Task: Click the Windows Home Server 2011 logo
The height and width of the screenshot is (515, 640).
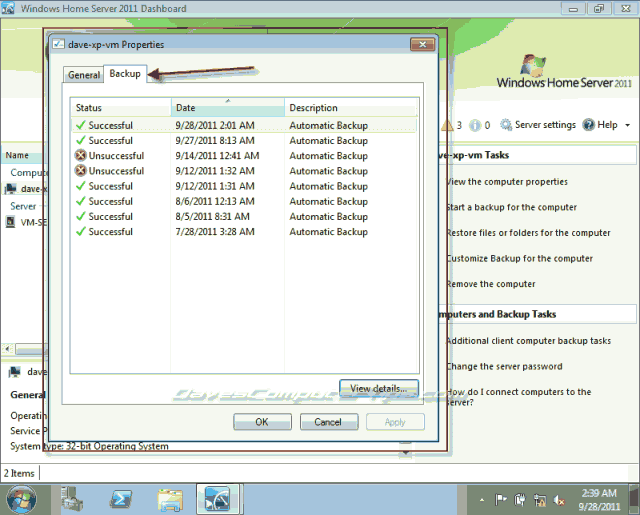Action: click(x=564, y=72)
